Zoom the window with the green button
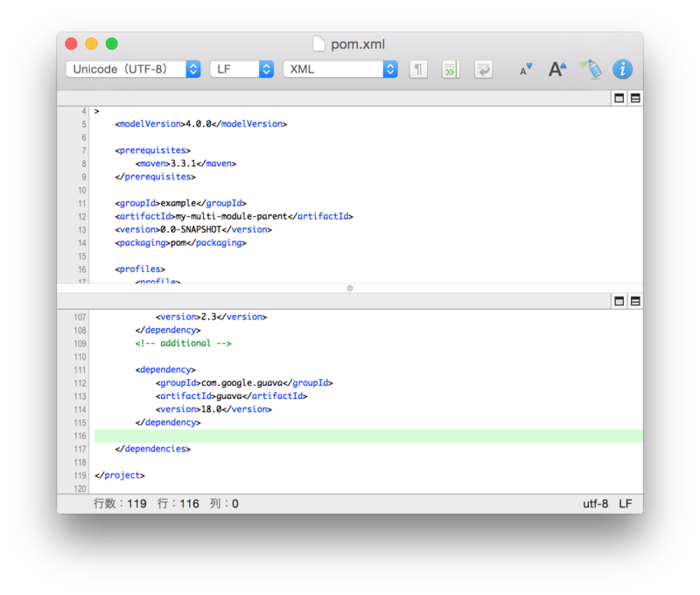This screenshot has height=595, width=700. (x=112, y=44)
